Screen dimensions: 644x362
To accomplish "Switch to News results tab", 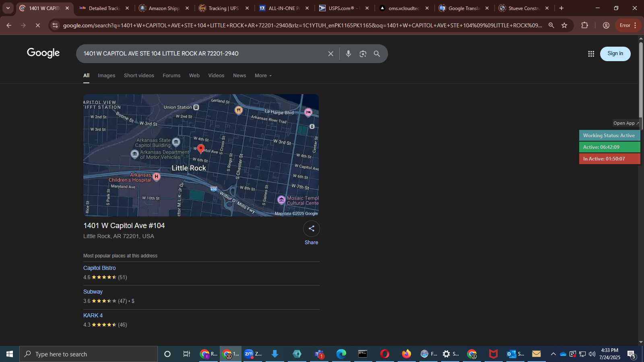I will 239,76.
